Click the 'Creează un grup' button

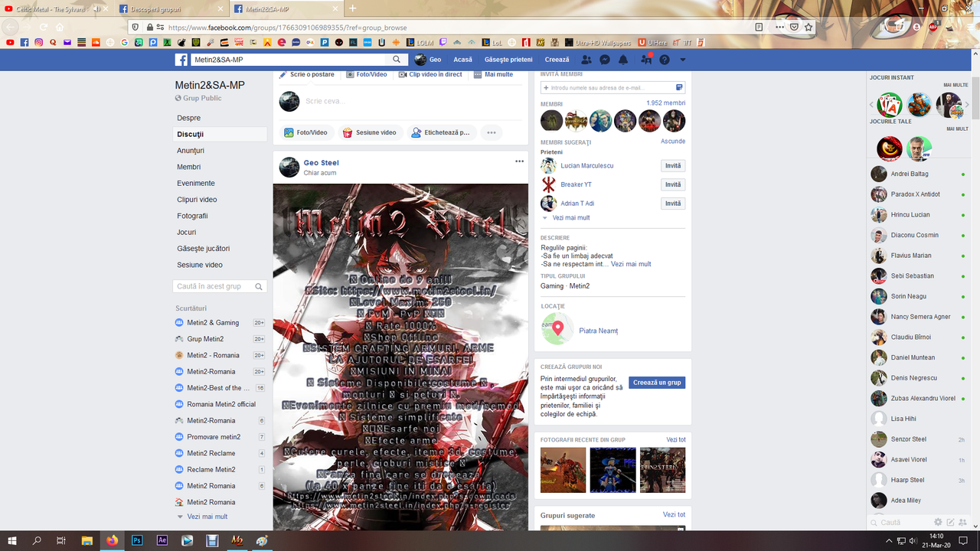pos(657,383)
